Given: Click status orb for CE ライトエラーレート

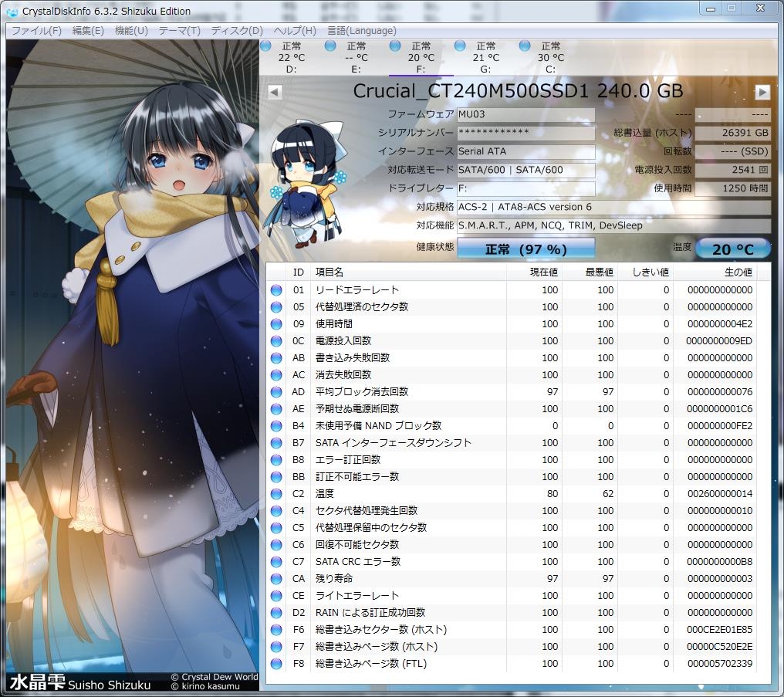Looking at the screenshot, I should tap(276, 596).
